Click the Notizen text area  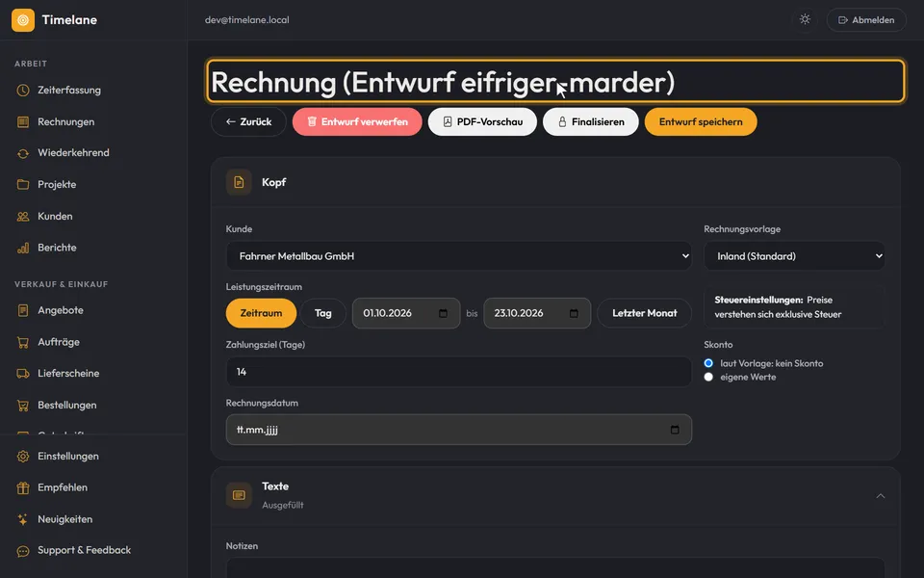tap(555, 567)
